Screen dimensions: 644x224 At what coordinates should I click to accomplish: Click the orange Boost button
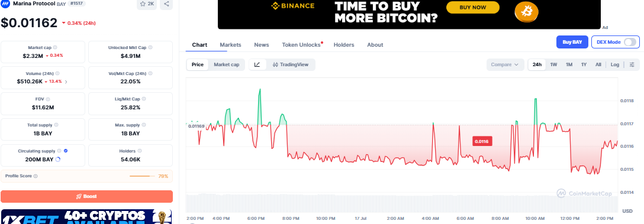pyautogui.click(x=86, y=196)
